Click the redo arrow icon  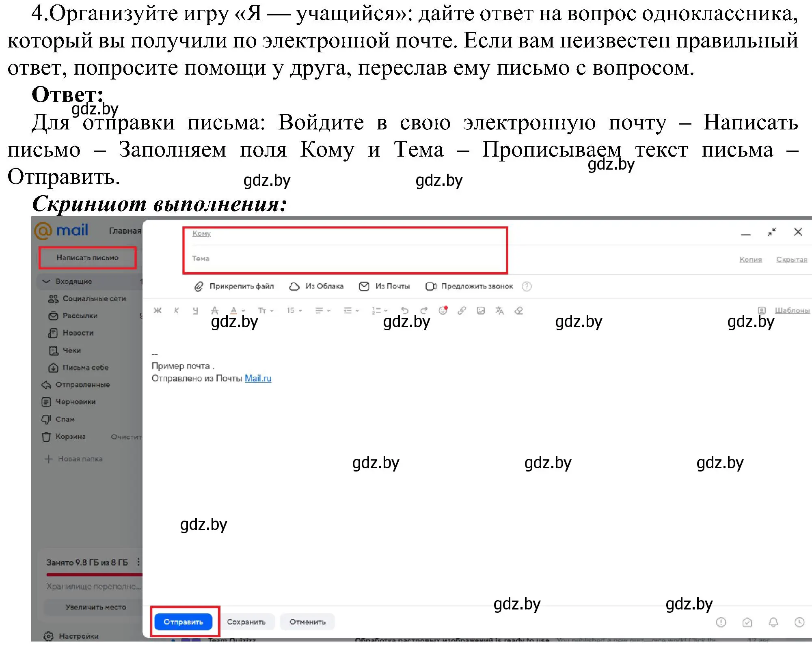(423, 310)
